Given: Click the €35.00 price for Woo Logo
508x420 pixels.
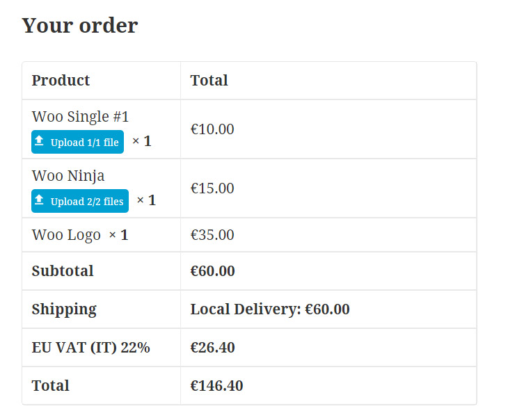Looking at the screenshot, I should [x=212, y=235].
